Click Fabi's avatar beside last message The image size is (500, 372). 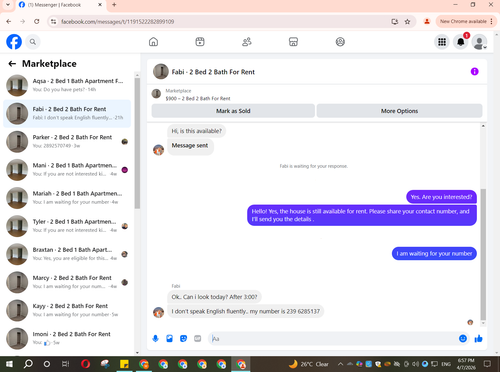point(158,312)
